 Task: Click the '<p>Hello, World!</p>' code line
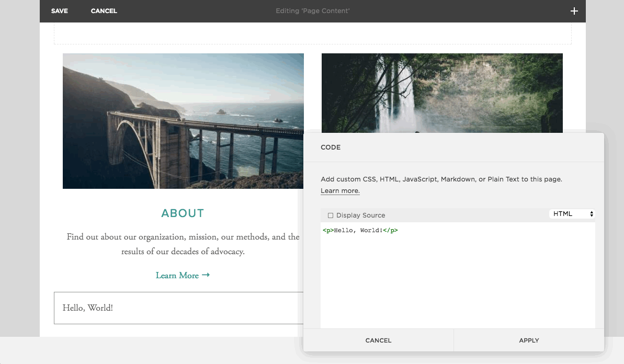click(x=360, y=230)
